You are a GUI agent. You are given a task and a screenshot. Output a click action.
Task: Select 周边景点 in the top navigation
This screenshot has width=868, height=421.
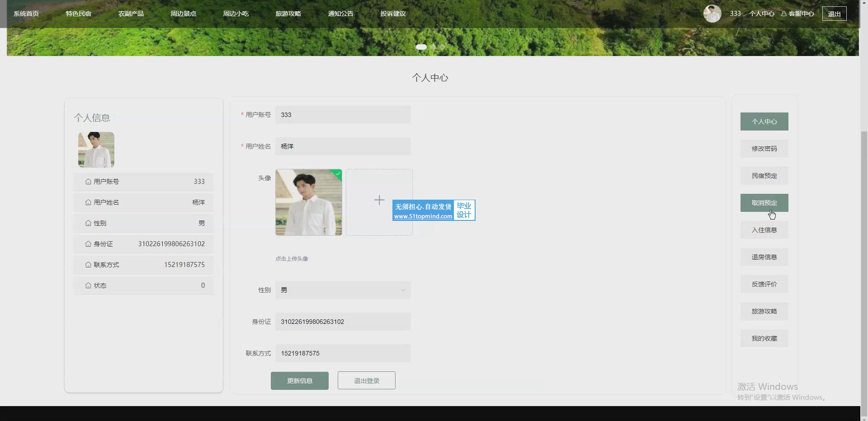coord(184,14)
